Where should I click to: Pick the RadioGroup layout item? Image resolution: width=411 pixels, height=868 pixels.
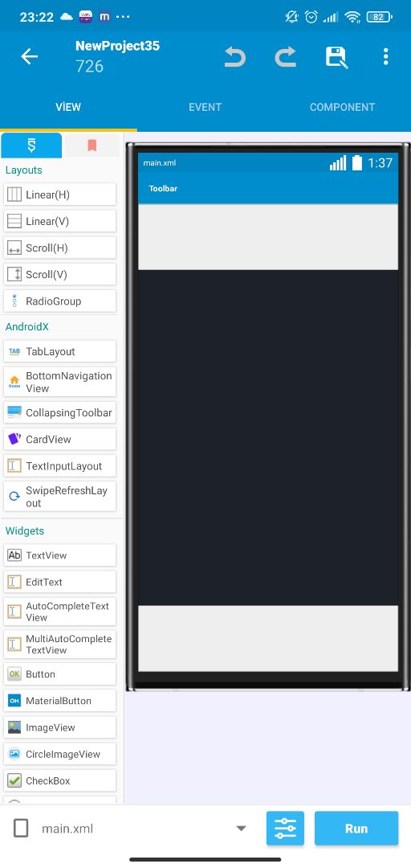coord(59,301)
